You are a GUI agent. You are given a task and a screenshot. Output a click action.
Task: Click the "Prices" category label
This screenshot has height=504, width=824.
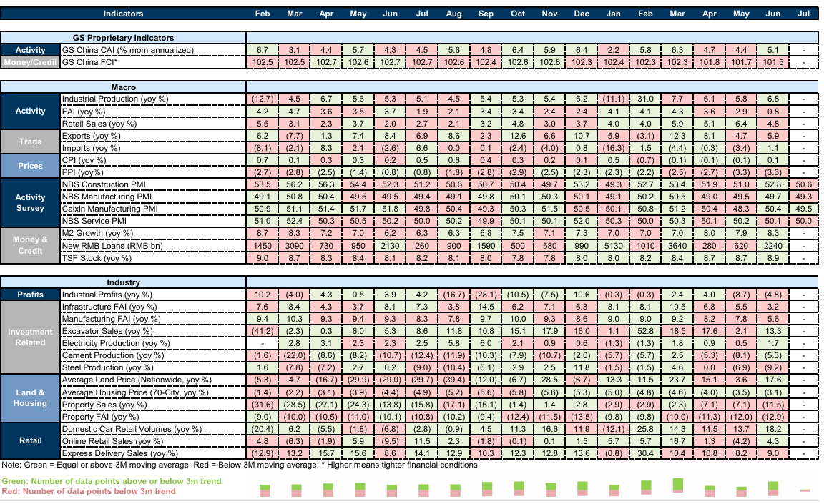pos(30,166)
